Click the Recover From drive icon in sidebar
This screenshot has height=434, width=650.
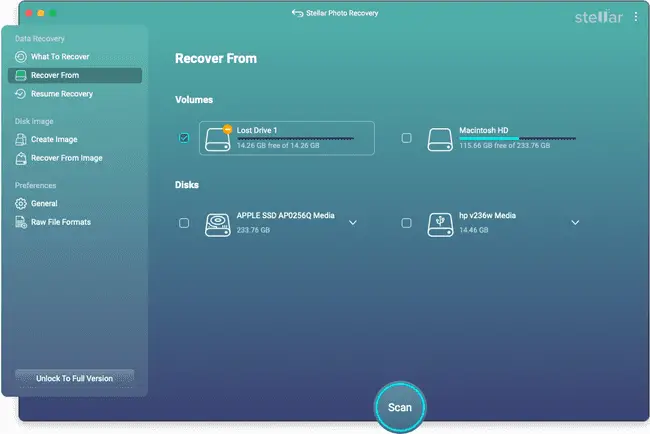pyautogui.click(x=21, y=75)
